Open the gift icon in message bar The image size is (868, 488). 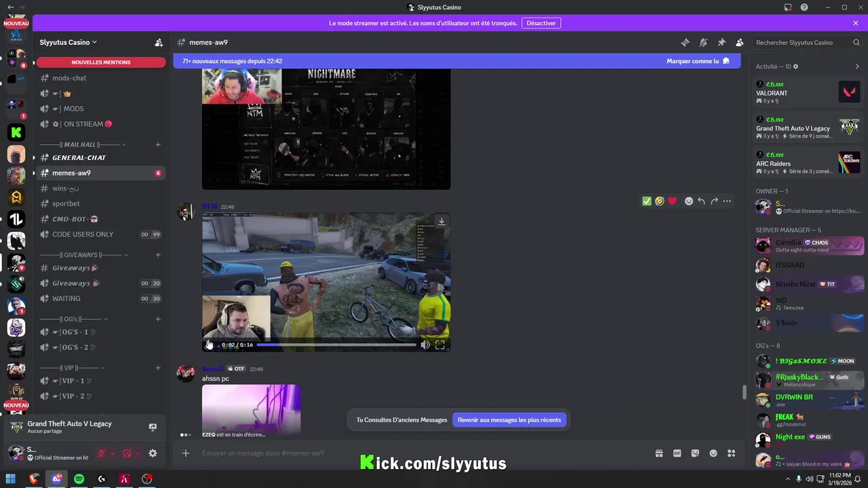click(x=658, y=453)
